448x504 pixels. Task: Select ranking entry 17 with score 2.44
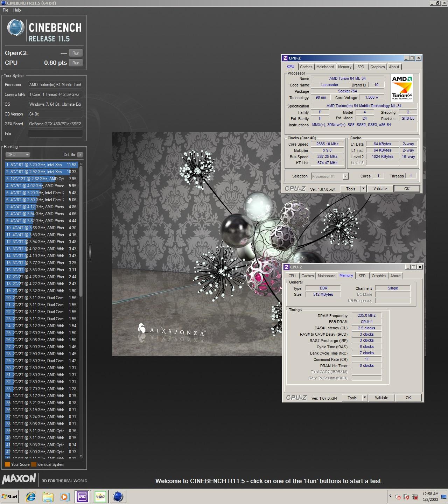click(x=41, y=276)
